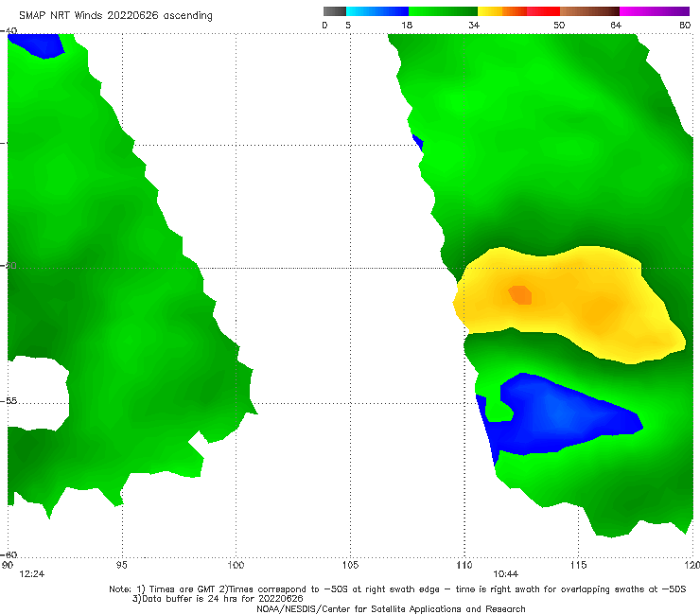
Task: Click the 'NOAA/NESDIS/Center for Satellite Applications and Research' credit
Action: click(391, 609)
